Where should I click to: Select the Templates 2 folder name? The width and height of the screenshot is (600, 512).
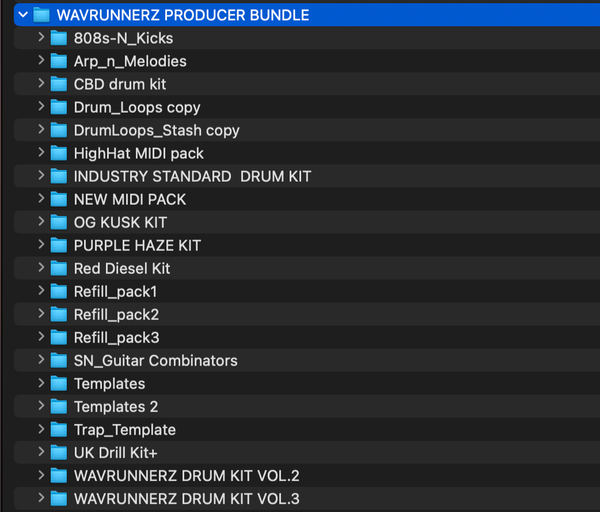[116, 406]
